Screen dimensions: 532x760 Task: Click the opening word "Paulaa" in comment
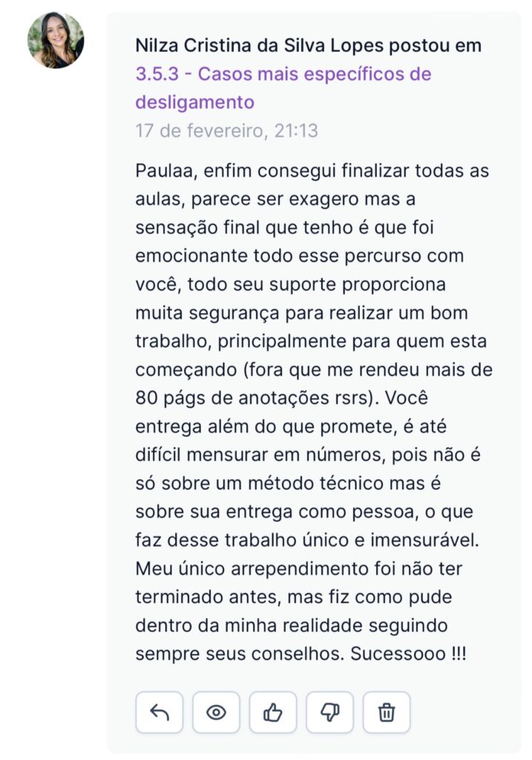(x=162, y=170)
